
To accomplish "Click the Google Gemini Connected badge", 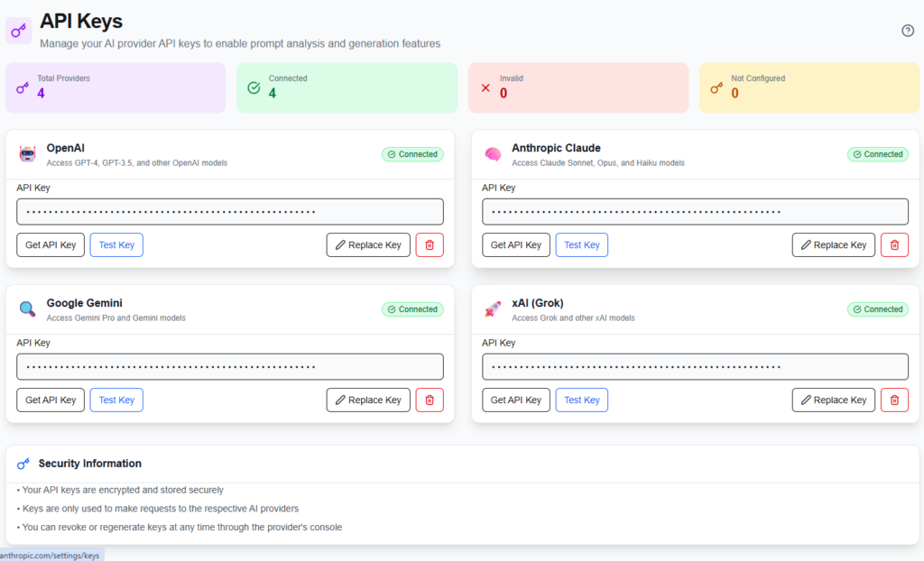I will coord(412,309).
